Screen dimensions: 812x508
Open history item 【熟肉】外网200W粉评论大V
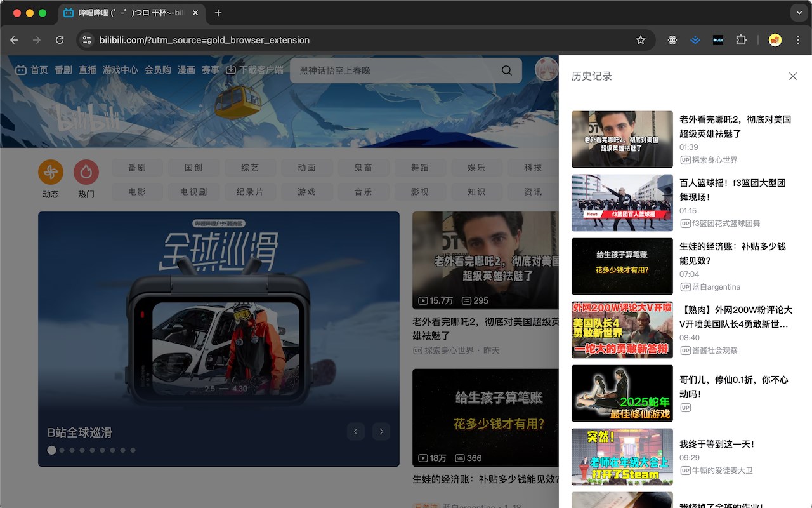click(x=736, y=317)
